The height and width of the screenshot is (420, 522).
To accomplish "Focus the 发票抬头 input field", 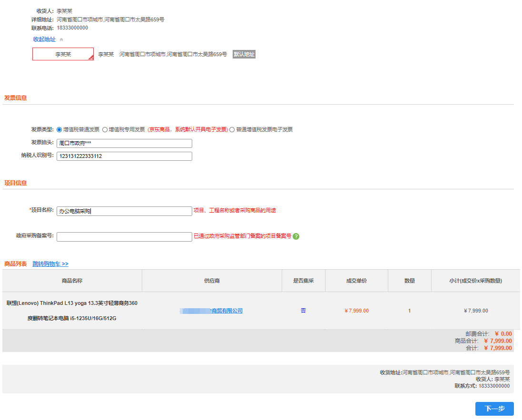I will coord(124,143).
